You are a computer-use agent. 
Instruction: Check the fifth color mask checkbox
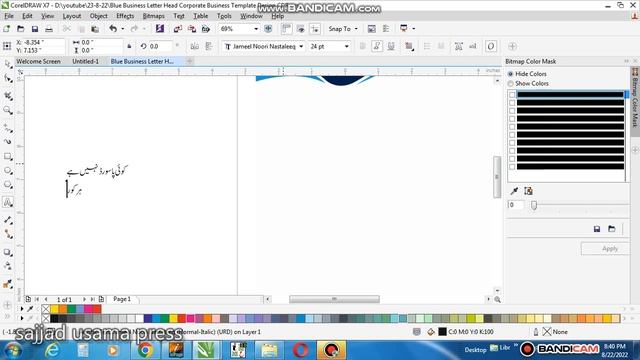point(512,127)
